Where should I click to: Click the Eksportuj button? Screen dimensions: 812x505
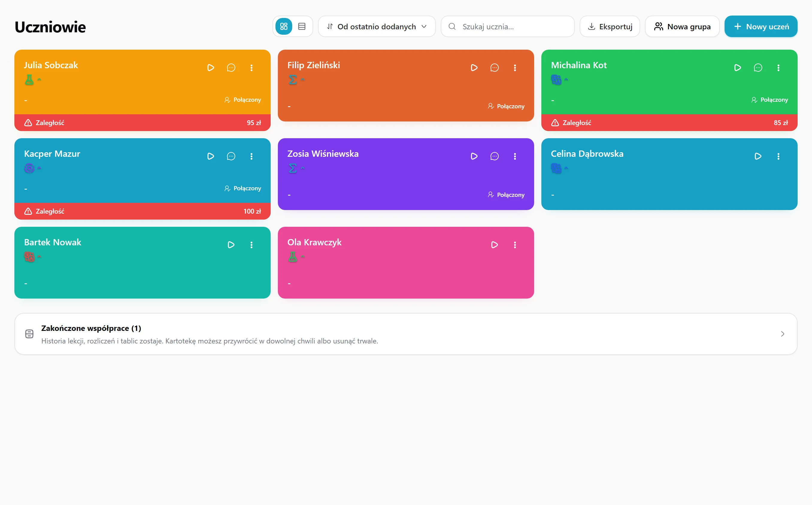(x=610, y=26)
